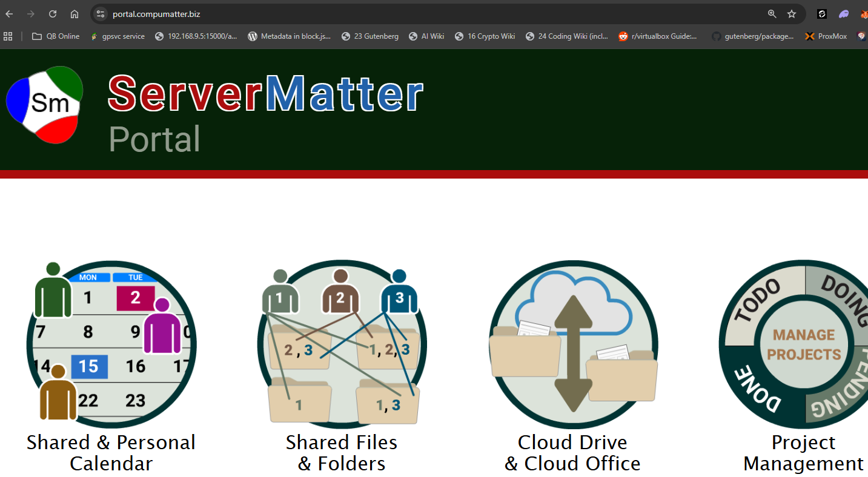The width and height of the screenshot is (868, 477).
Task: Reload the page with the refresh icon
Action: tap(53, 14)
